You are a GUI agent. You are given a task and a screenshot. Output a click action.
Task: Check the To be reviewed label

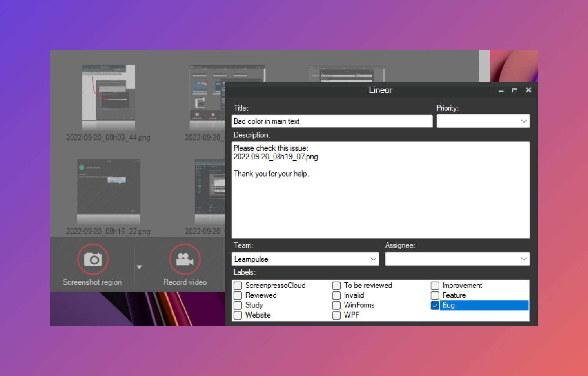pyautogui.click(x=336, y=286)
